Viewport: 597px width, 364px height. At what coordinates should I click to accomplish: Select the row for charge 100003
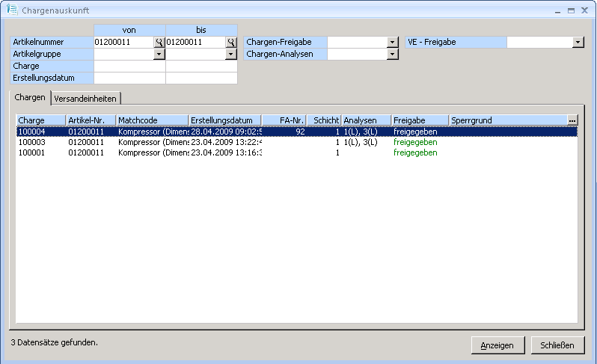(224, 142)
